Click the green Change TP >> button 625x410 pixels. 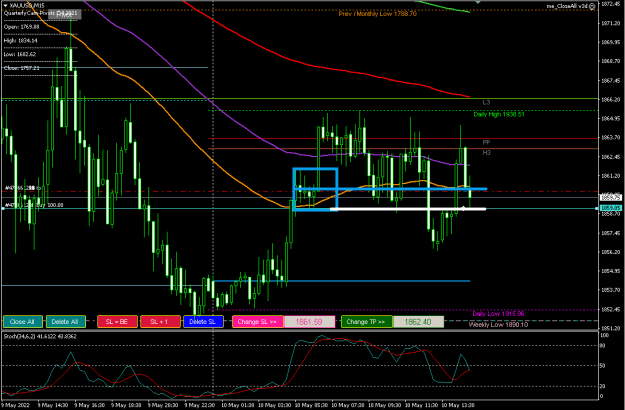click(x=367, y=322)
